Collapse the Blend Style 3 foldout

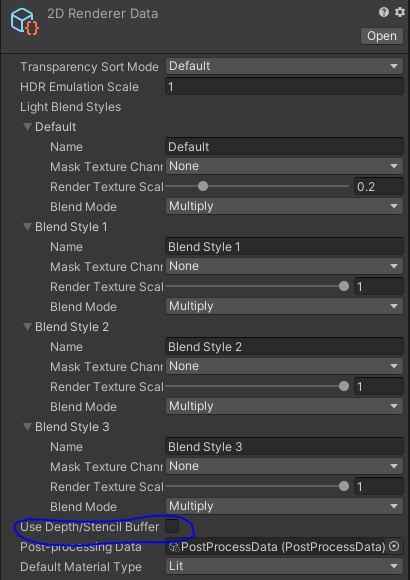27,426
